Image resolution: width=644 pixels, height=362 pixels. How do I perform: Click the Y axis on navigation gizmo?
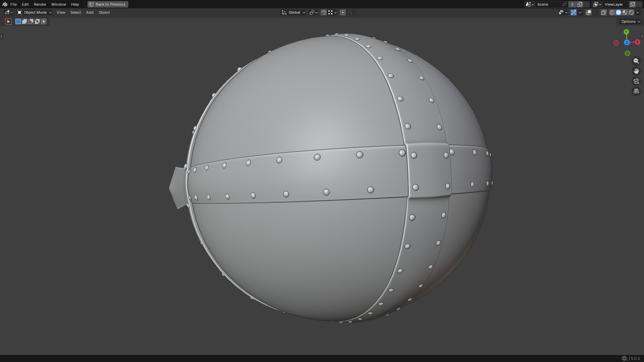coord(626,32)
